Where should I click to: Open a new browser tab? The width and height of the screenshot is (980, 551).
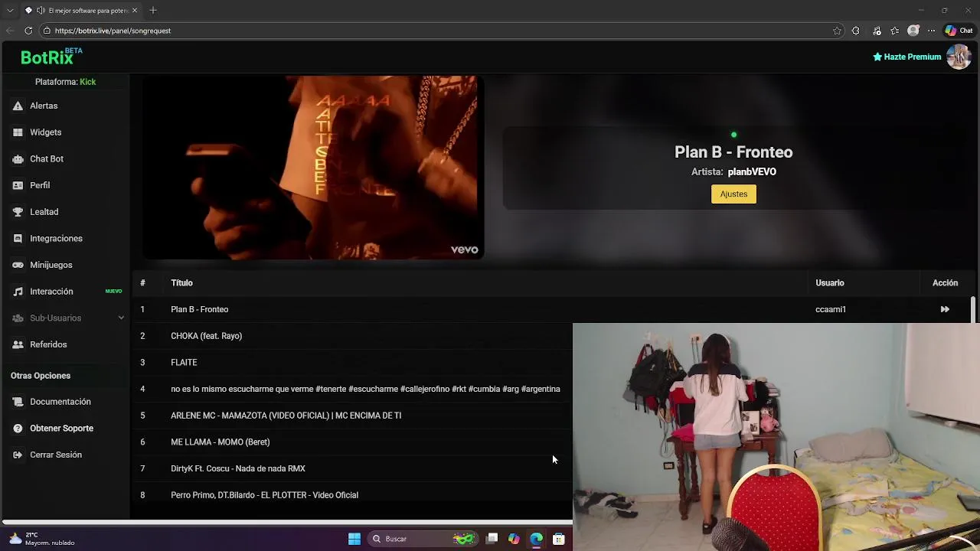point(153,10)
